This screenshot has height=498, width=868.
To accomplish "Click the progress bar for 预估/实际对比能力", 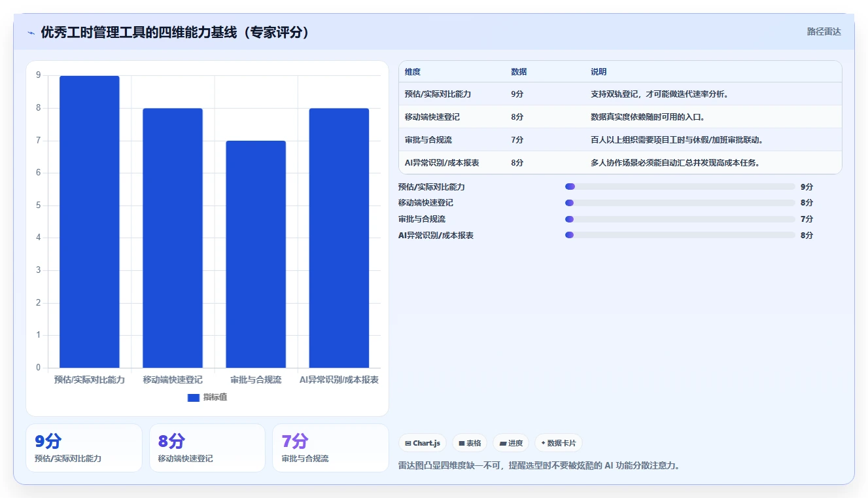I will click(x=680, y=187).
